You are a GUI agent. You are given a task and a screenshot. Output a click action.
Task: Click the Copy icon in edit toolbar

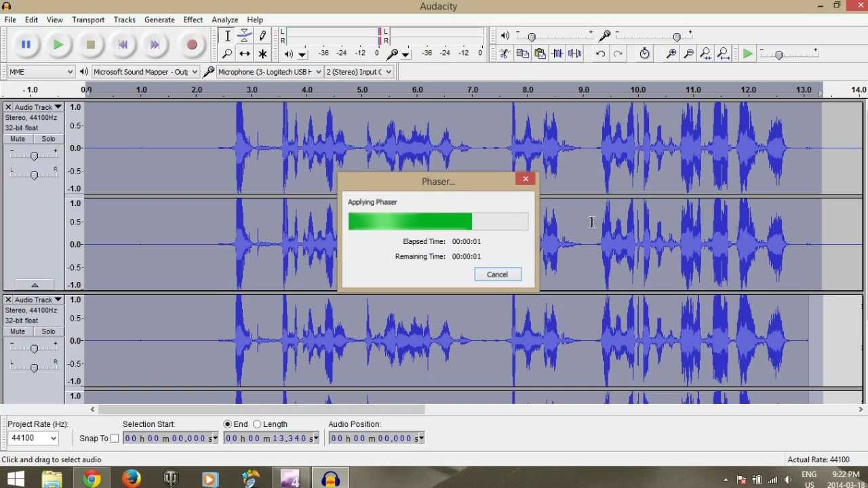[x=522, y=54]
